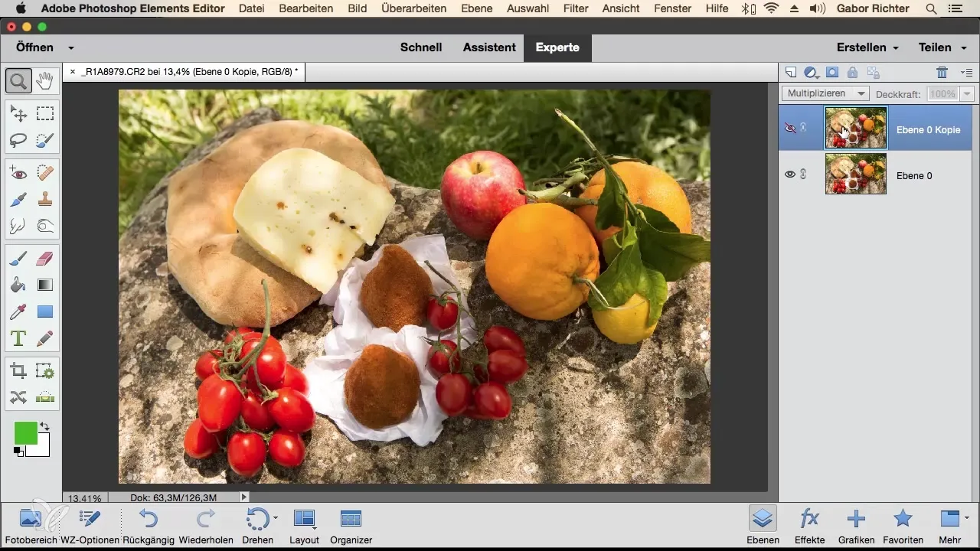The width and height of the screenshot is (980, 551).
Task: Select the Paint Bucket tool
Action: (x=18, y=285)
